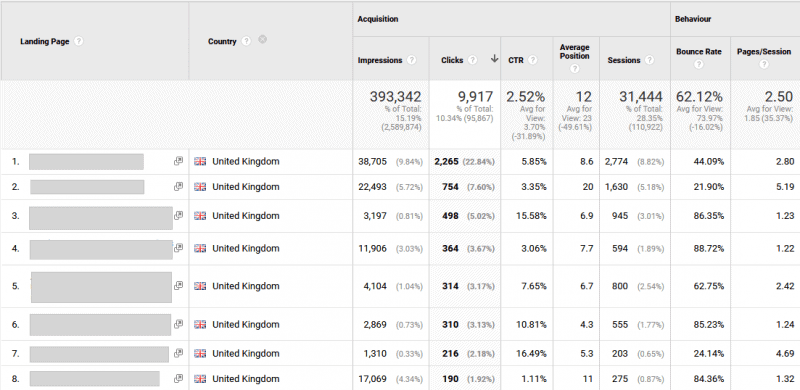Click United Kingdom in row 7
Screen dimensions: 800x390
click(246, 353)
